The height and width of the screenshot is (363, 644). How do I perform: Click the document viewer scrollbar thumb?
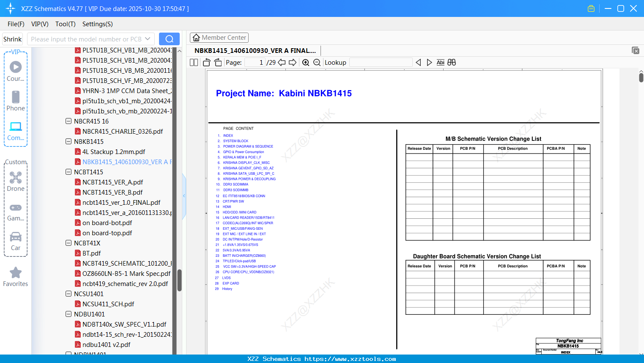641,77
